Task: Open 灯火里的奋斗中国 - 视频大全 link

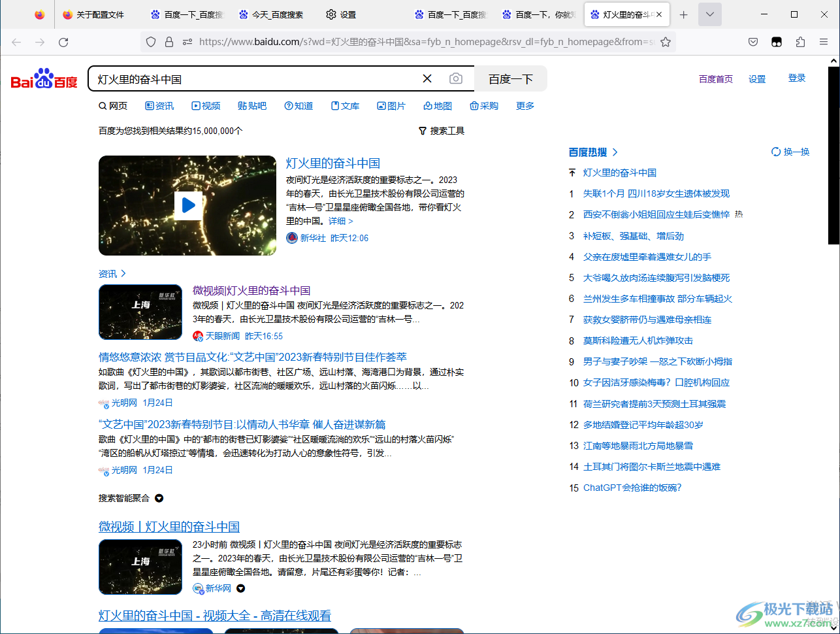Action: 215,616
